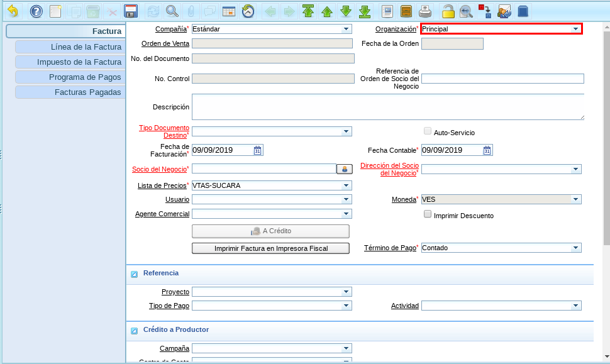The width and height of the screenshot is (610, 364).
Task: Click the save record floppy disk icon
Action: [131, 11]
